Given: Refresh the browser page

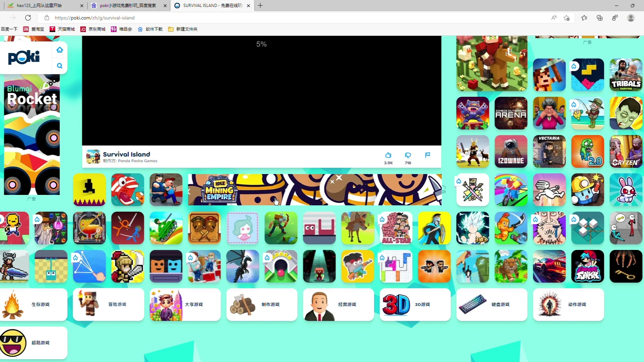Looking at the screenshot, I should (28, 17).
